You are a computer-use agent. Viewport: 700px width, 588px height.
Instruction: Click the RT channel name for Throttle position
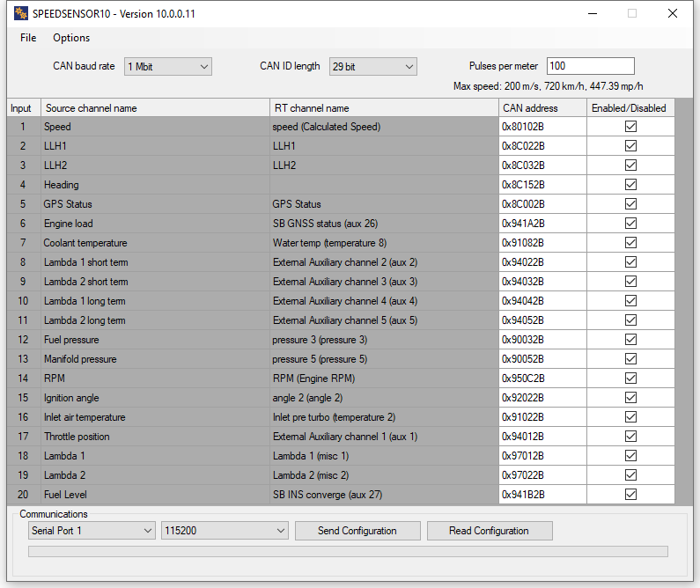pyautogui.click(x=384, y=437)
